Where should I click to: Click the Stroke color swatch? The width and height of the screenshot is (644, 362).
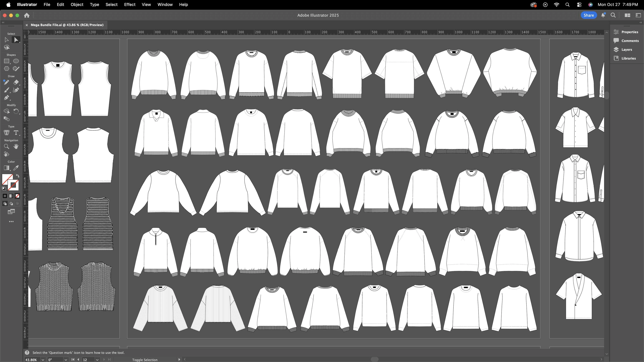pos(14,185)
